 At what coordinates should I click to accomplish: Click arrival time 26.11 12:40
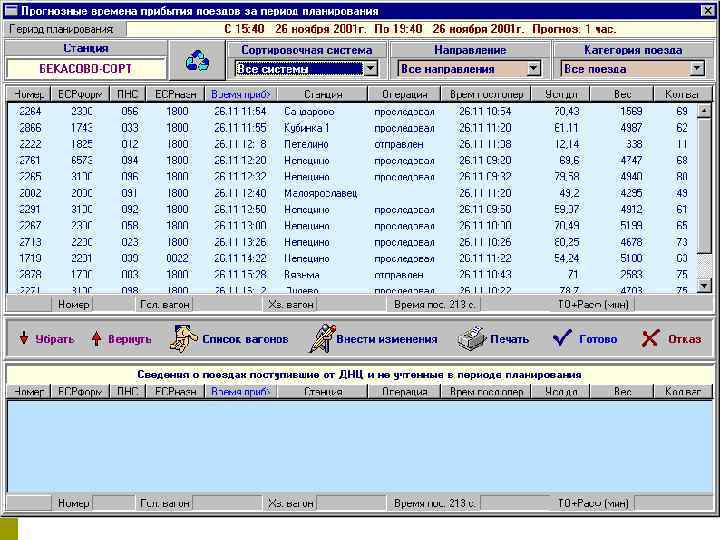240,193
